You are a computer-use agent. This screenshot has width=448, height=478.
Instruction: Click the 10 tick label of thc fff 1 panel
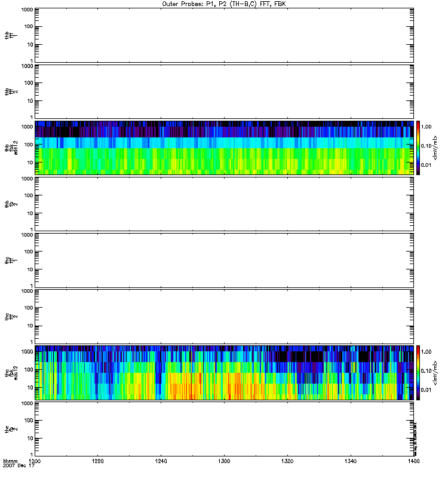coord(30,270)
